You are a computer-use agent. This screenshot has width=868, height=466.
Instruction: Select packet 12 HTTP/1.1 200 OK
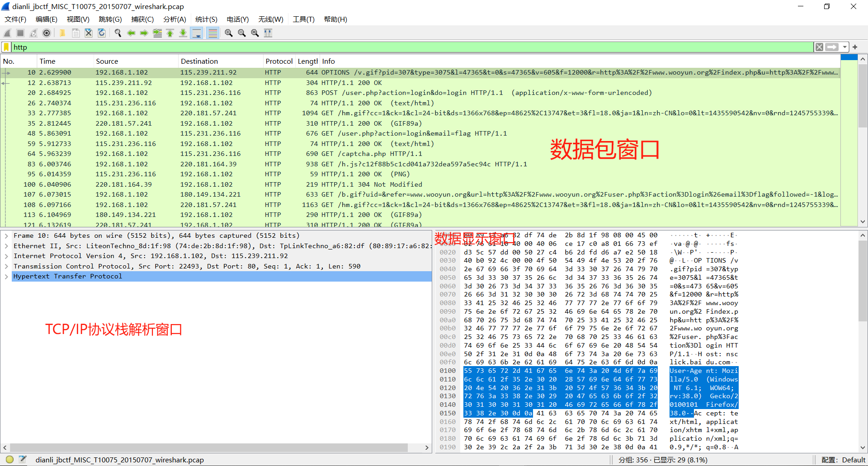coord(420,83)
